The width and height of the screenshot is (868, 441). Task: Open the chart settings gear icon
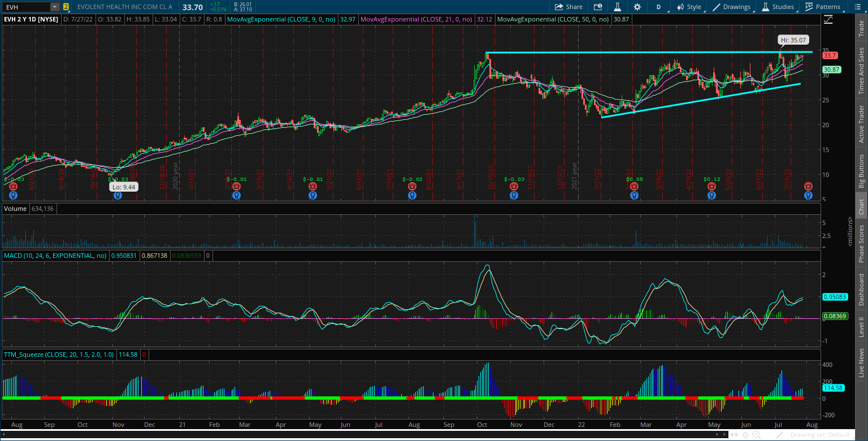[637, 7]
